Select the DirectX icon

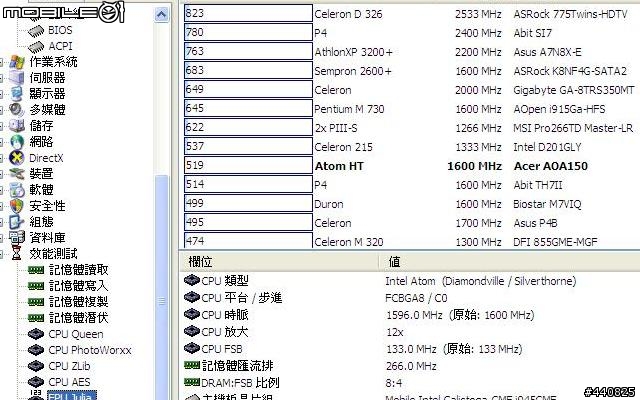click(17, 158)
